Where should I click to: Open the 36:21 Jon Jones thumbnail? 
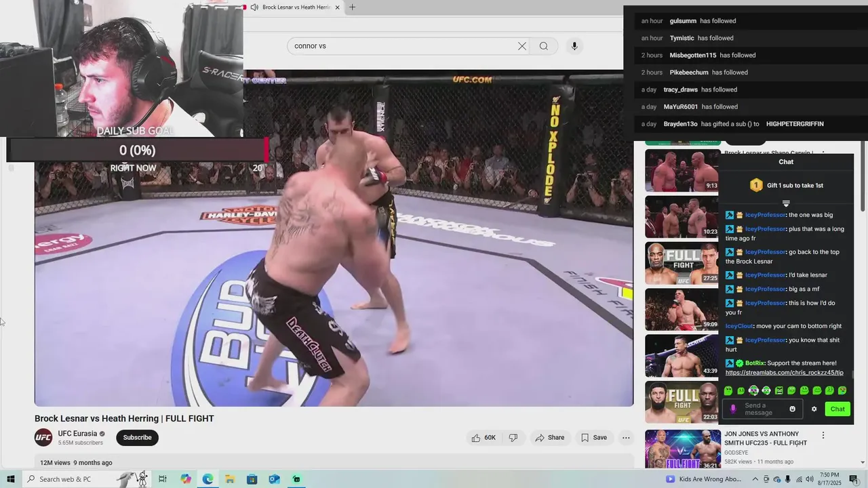(x=682, y=449)
